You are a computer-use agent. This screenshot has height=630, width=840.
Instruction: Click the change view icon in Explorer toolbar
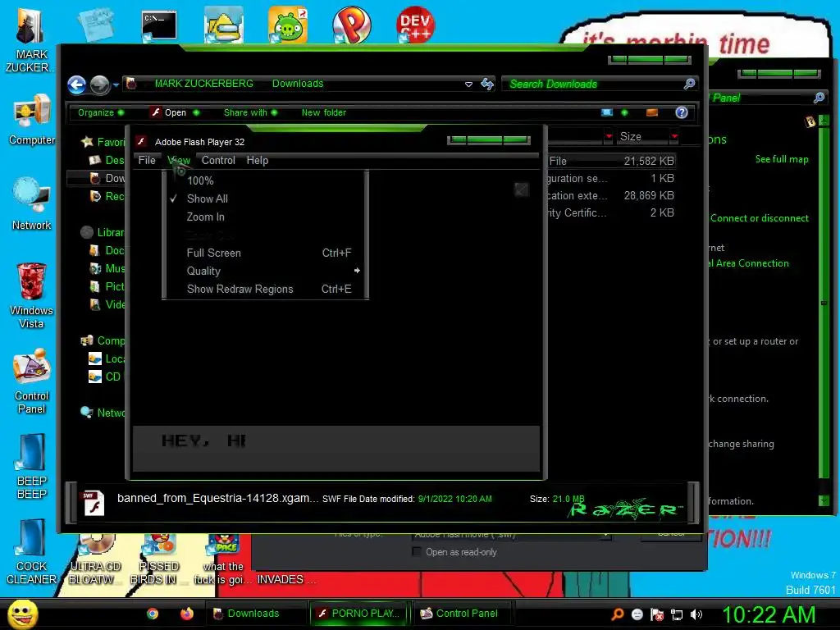pyautogui.click(x=607, y=112)
